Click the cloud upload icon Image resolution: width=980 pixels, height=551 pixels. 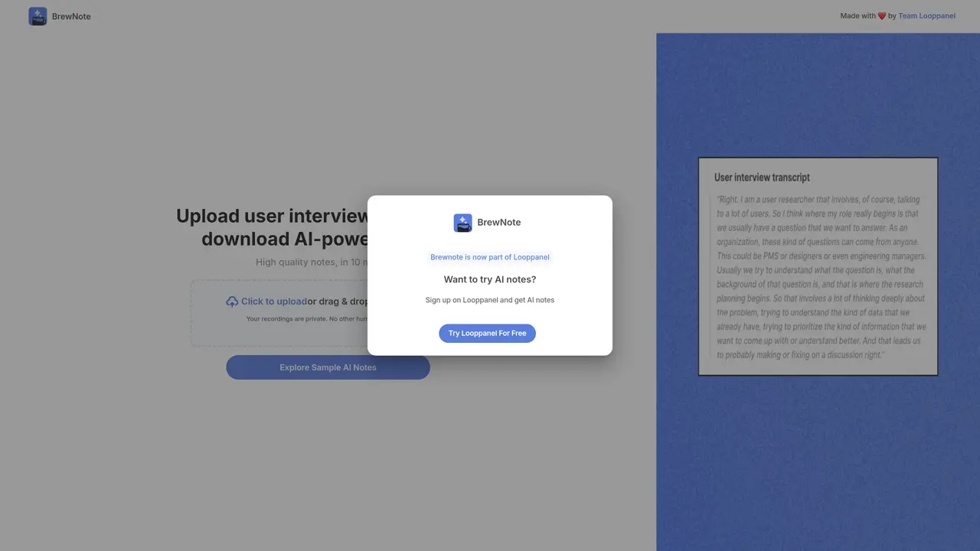[x=232, y=302]
